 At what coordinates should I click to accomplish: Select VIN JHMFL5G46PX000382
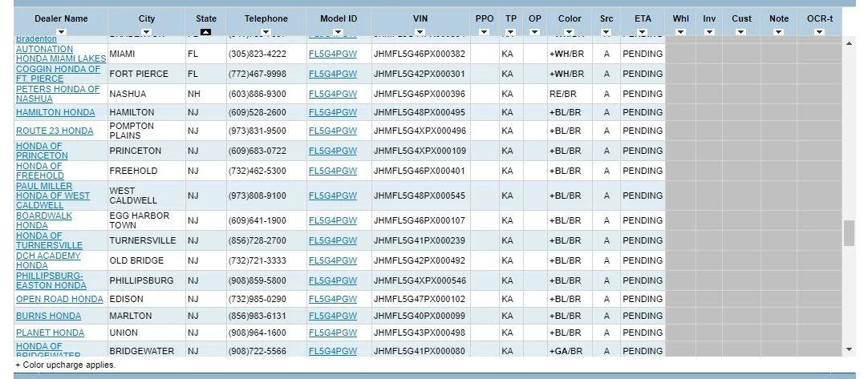tap(419, 54)
